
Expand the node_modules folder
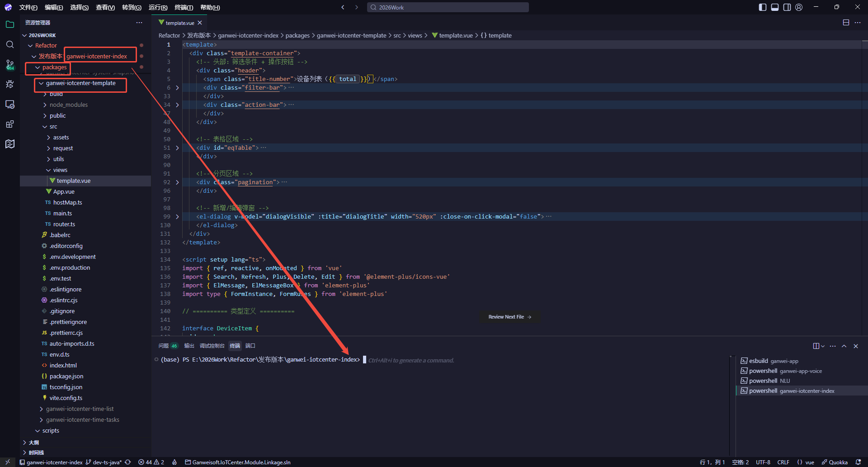click(45, 105)
